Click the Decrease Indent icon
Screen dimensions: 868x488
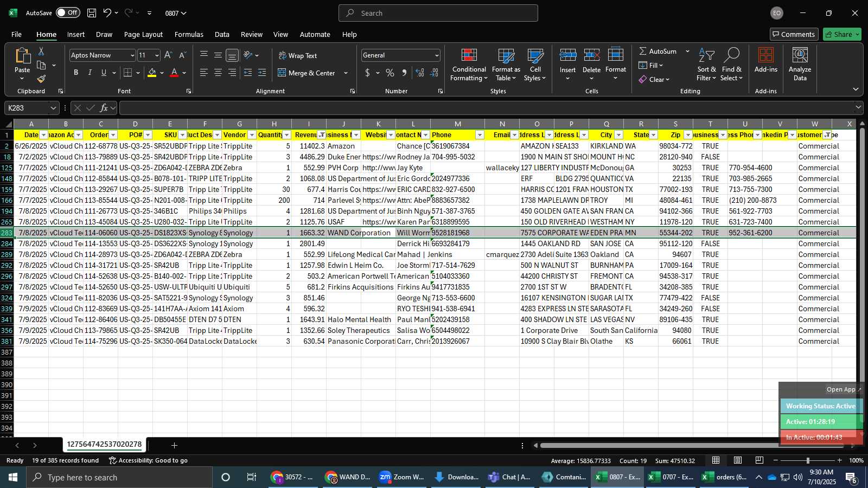pos(248,73)
